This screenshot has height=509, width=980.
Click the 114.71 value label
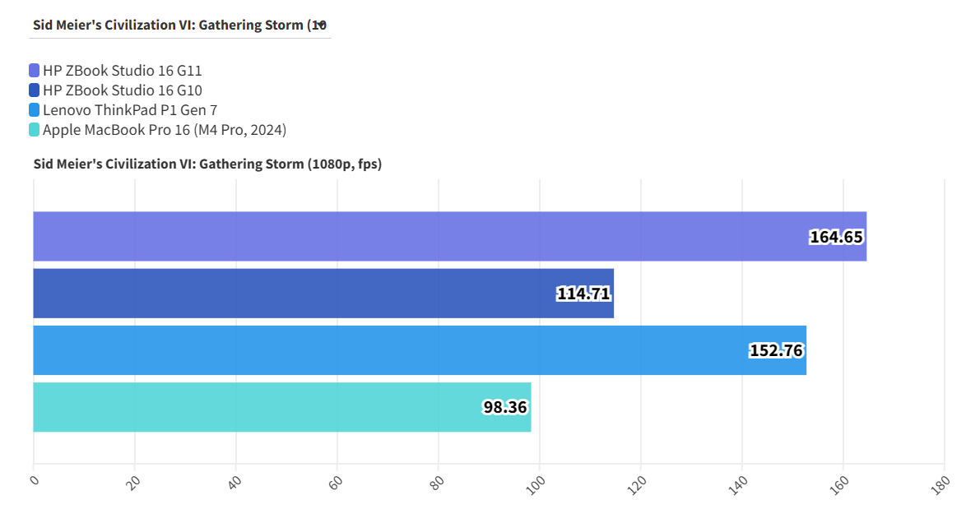[583, 294]
